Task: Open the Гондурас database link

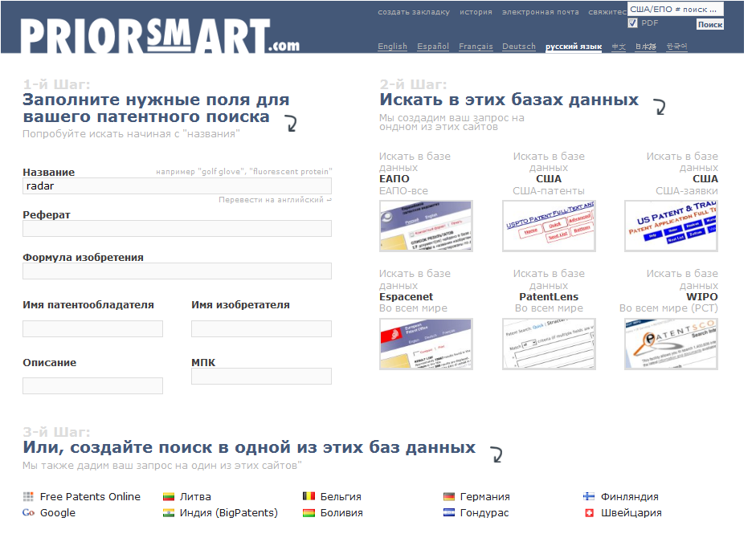Action: click(x=484, y=512)
